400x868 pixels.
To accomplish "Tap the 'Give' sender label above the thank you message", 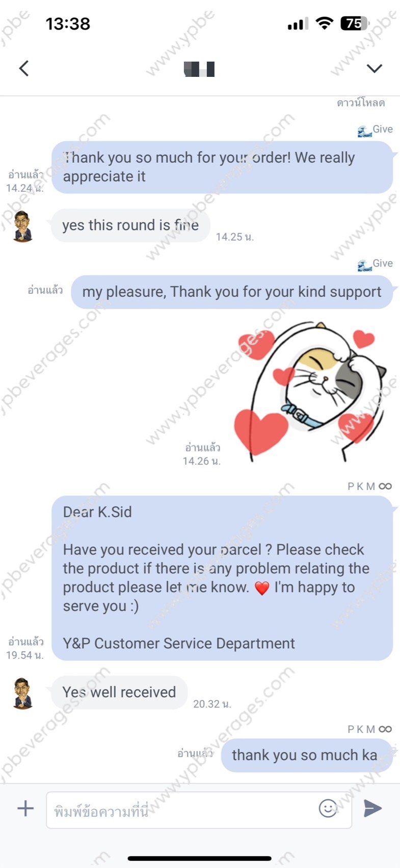I will coord(382,129).
